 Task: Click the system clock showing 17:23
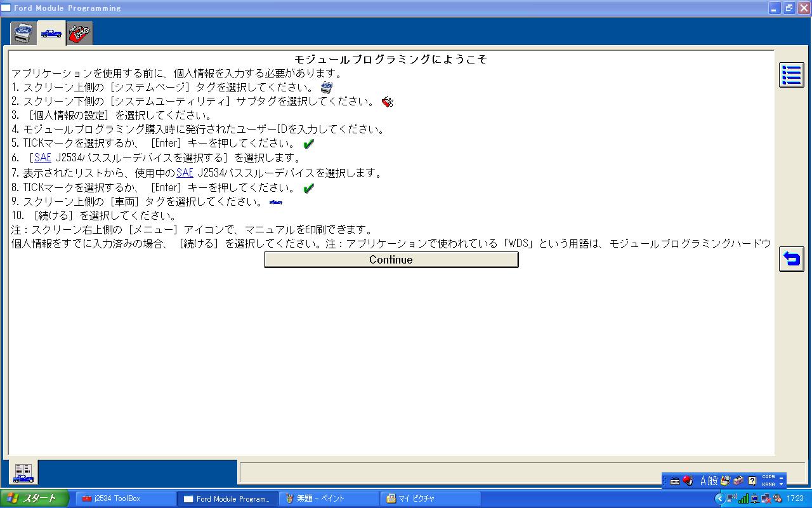(x=796, y=499)
